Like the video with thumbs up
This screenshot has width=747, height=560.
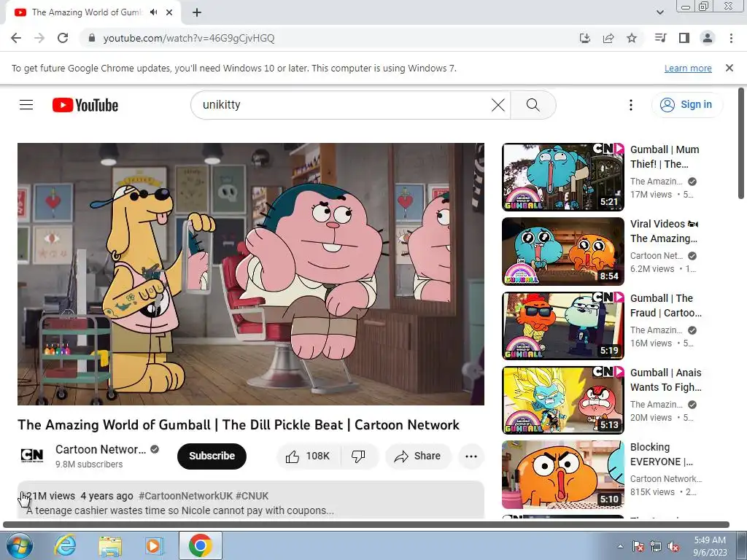pos(309,456)
